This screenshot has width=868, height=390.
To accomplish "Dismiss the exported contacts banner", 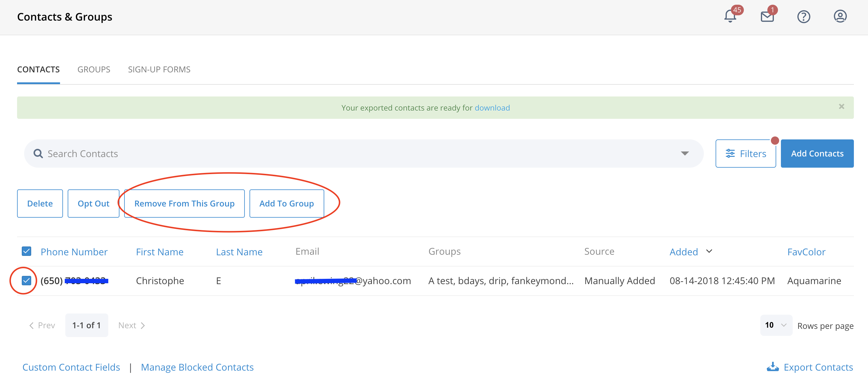I will click(x=842, y=106).
